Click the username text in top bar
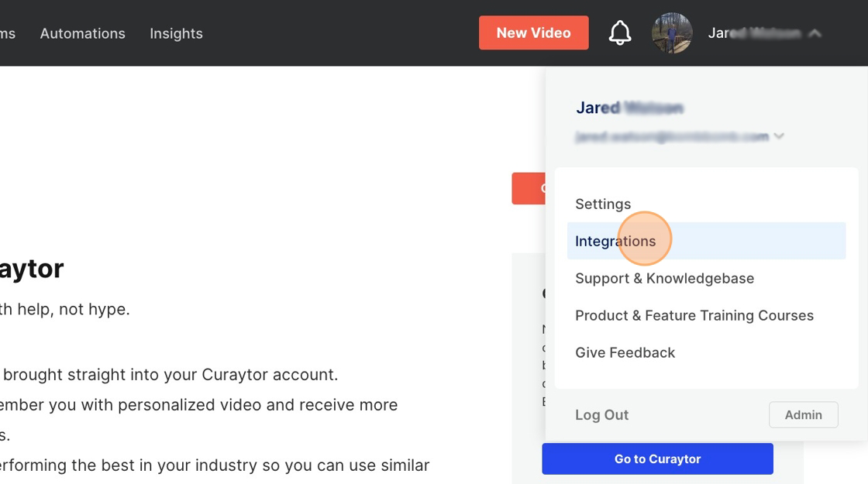The height and width of the screenshot is (484, 868). 754,33
